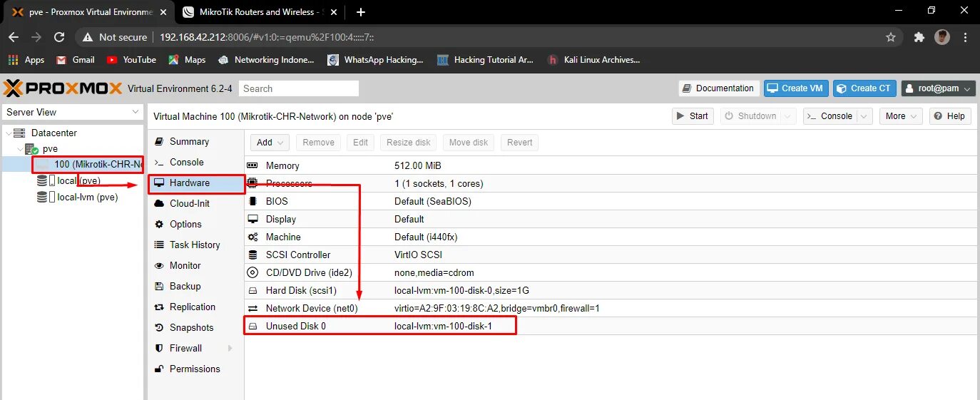Collapse the Datacenter tree node

(x=8, y=133)
